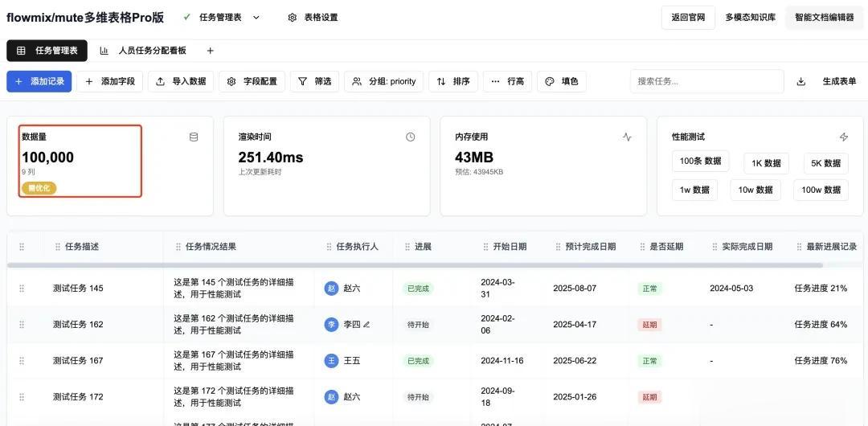
Task: Click the grip icon in 是否延期 column header
Action: (x=642, y=247)
